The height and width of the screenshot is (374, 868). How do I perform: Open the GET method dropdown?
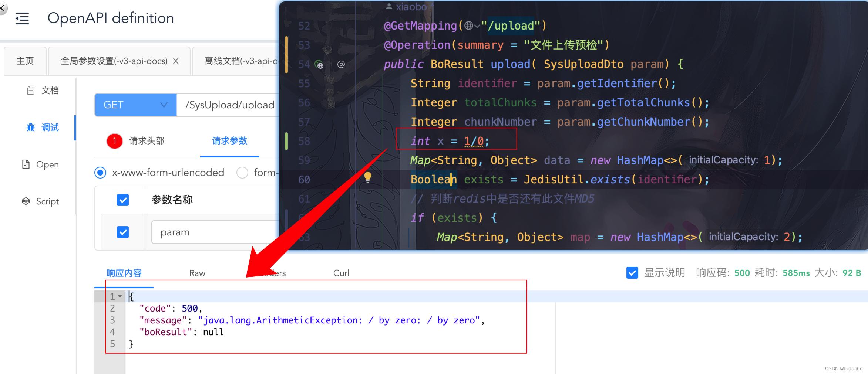coord(135,105)
